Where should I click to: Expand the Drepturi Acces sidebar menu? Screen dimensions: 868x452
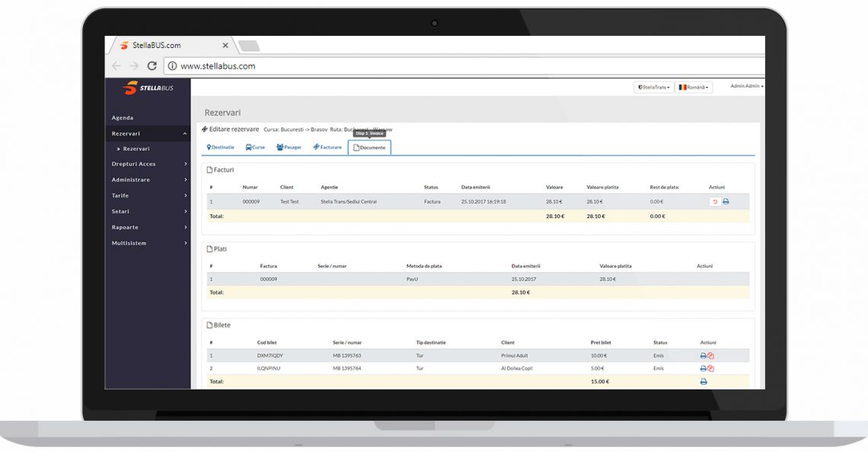(147, 164)
